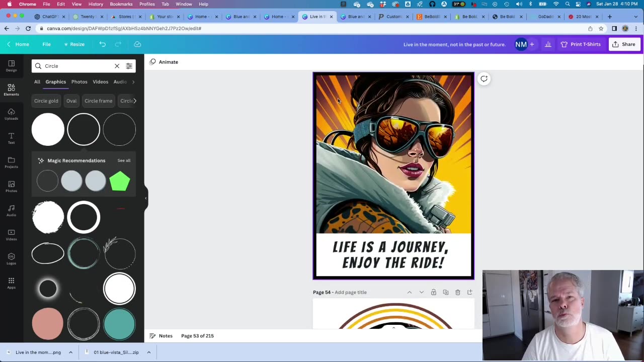This screenshot has height=362, width=644.
Task: Click Add page title field for Page 54
Action: click(351, 292)
